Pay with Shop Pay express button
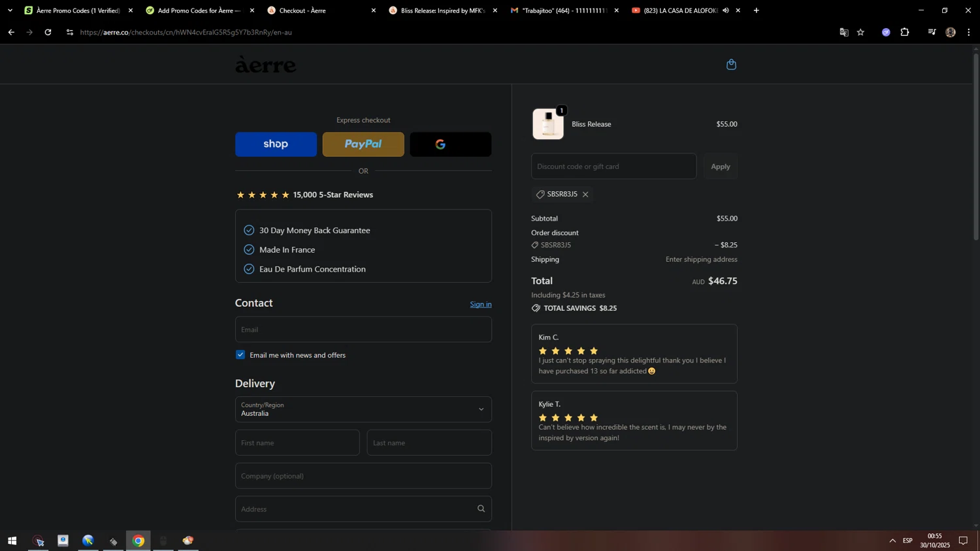This screenshot has width=980, height=551. point(276,144)
